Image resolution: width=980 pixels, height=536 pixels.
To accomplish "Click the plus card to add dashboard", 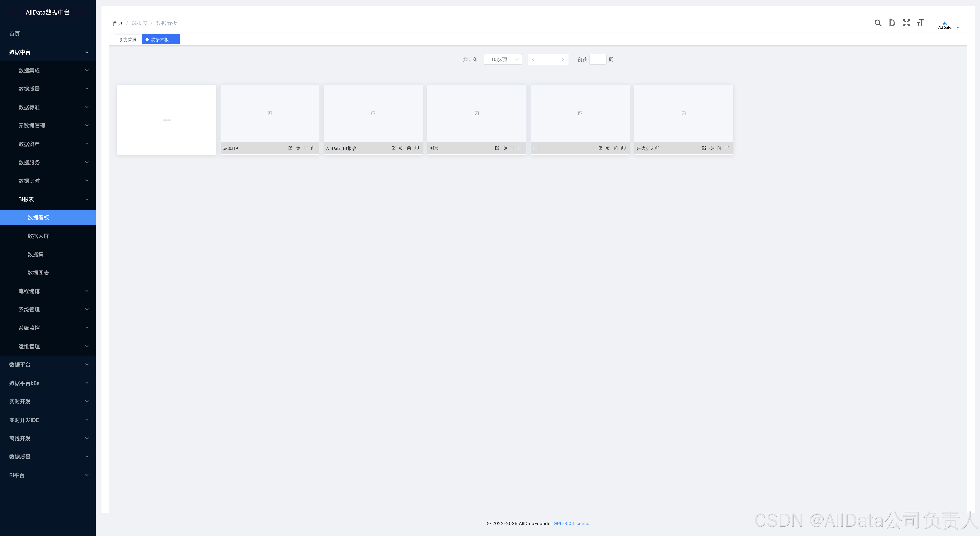I will point(167,120).
